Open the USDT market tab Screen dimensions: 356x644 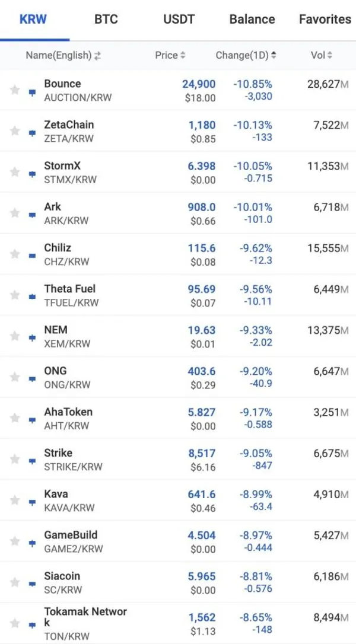(179, 19)
